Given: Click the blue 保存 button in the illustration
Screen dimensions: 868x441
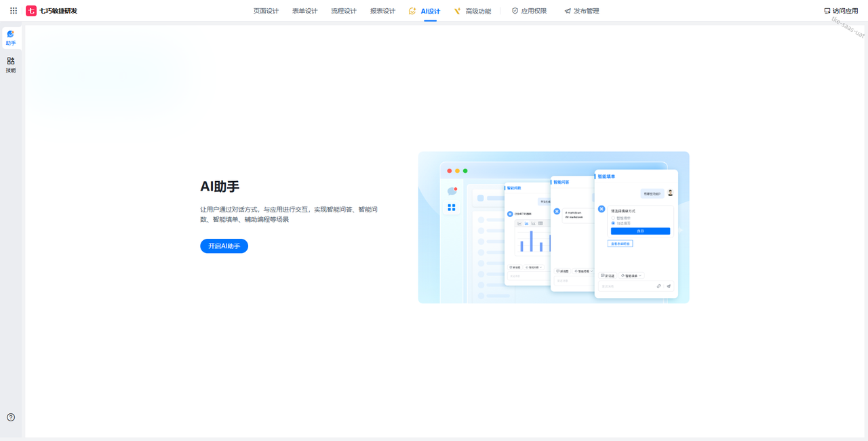Looking at the screenshot, I should (x=640, y=231).
